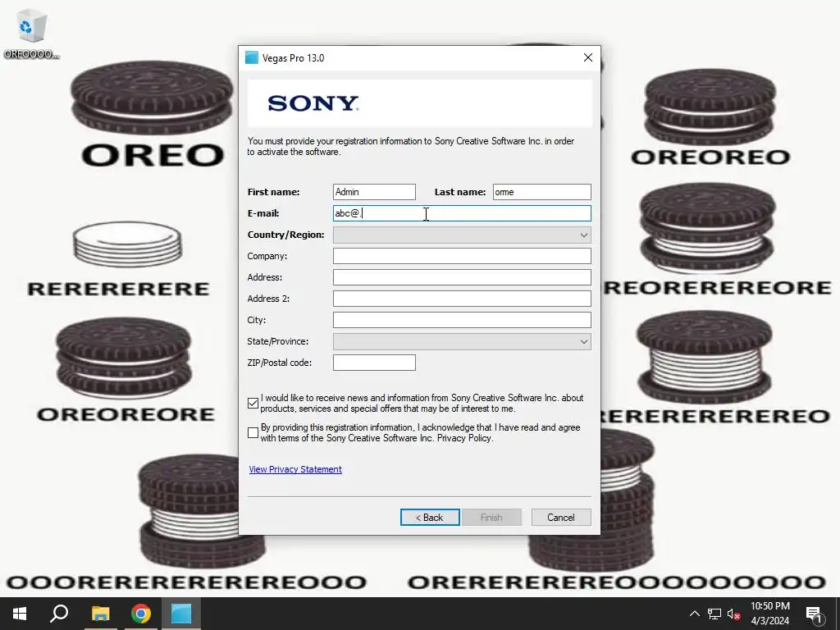Launch File Explorer from taskbar

(x=100, y=614)
